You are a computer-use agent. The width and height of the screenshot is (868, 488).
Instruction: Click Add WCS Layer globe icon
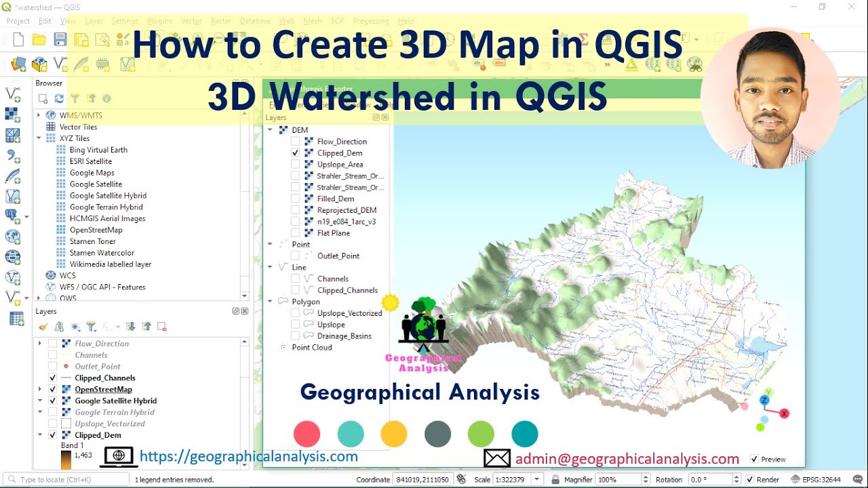point(12,257)
